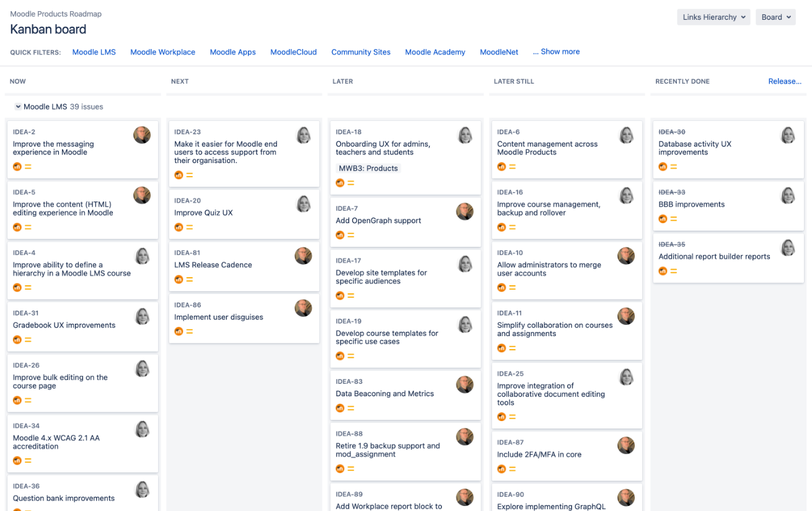Click the priority icon on IDEA-33 card

[674, 219]
